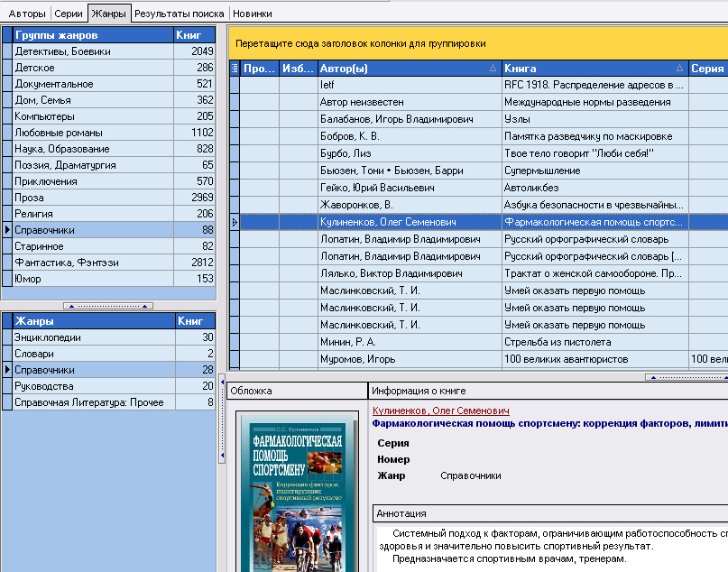The image size is (728, 572).
Task: Click Жанры column header in lower list
Action: 94,321
